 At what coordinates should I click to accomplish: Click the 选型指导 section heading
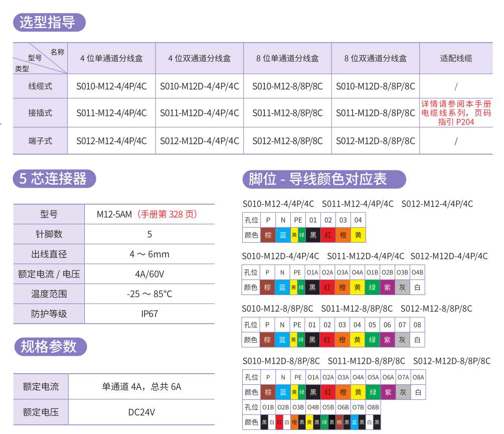click(x=49, y=23)
